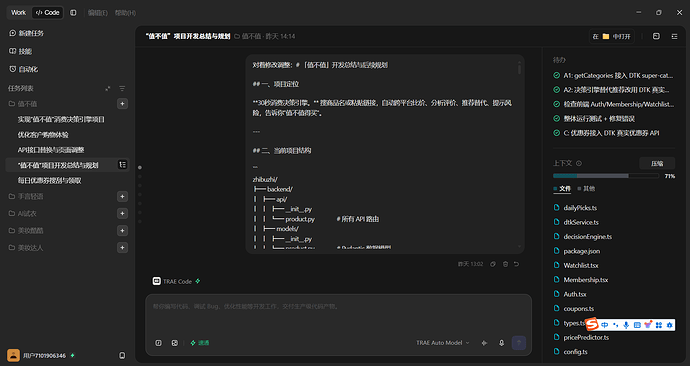The height and width of the screenshot is (366, 690).
Task: Click the 新建任务 label
Action: 31,33
